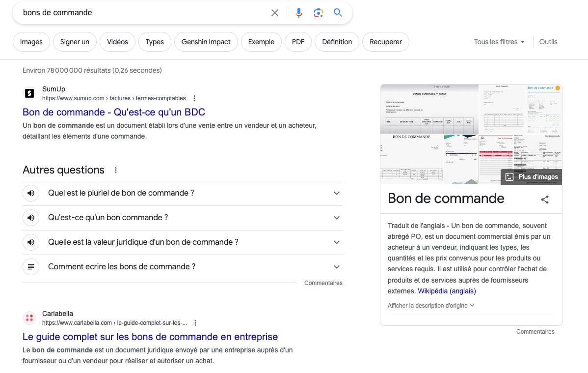Open Le guide complet sur les bons de commande link
The height and width of the screenshot is (373, 588).
point(150,337)
